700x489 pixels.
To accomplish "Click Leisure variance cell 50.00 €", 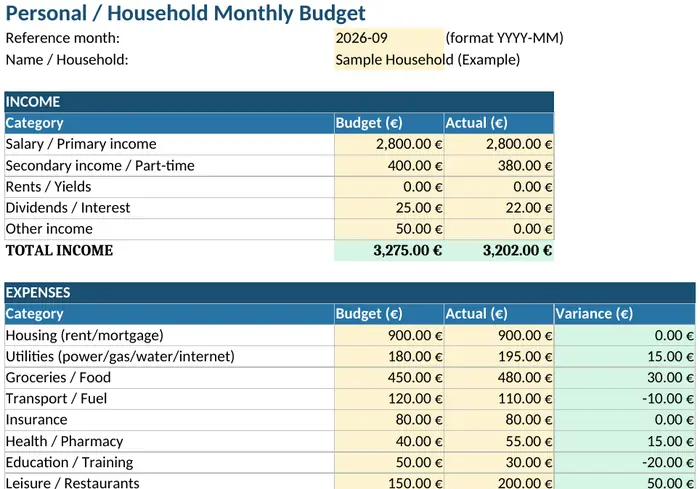I will pos(625,482).
